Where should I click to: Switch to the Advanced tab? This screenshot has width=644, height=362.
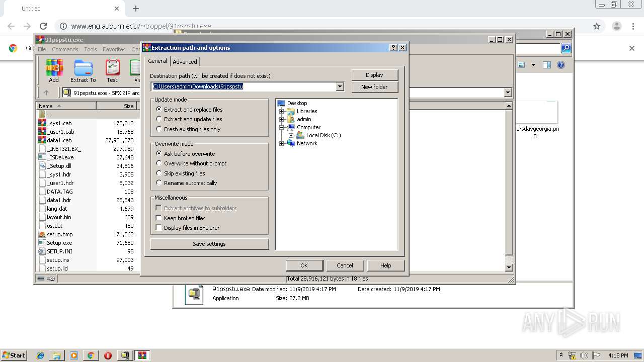[185, 62]
